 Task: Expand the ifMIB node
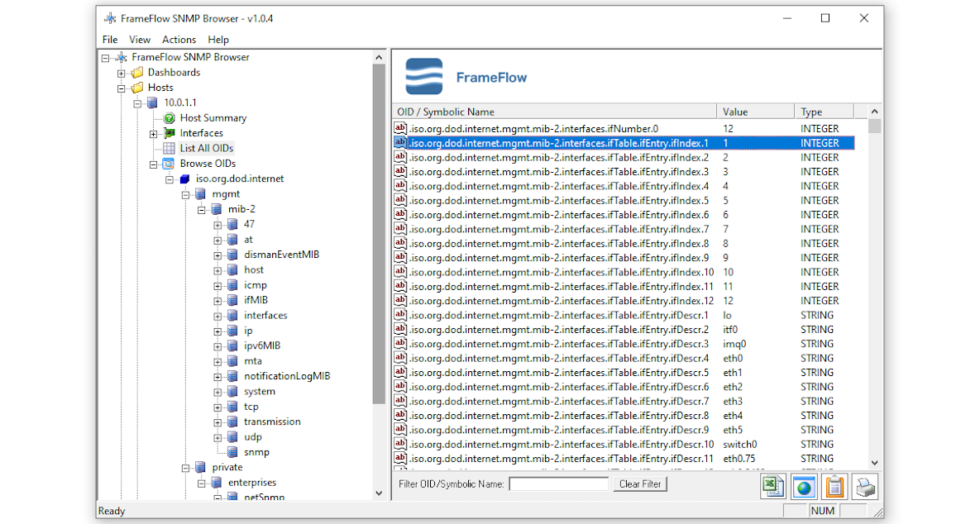[x=217, y=300]
